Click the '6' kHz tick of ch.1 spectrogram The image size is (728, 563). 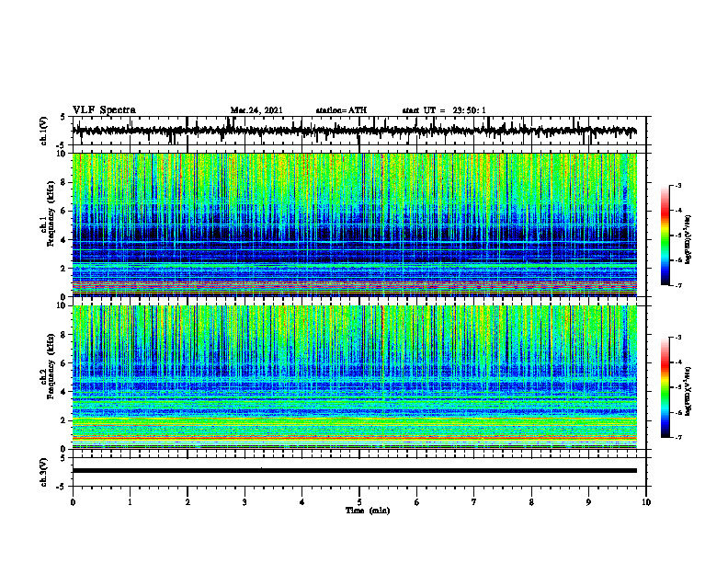click(x=65, y=211)
